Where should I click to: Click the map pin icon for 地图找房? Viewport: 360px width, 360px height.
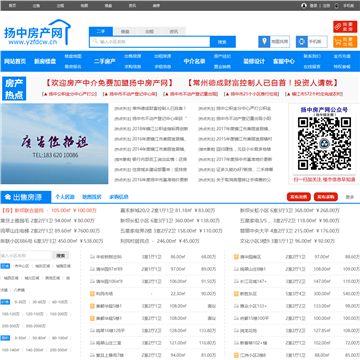tap(264, 42)
